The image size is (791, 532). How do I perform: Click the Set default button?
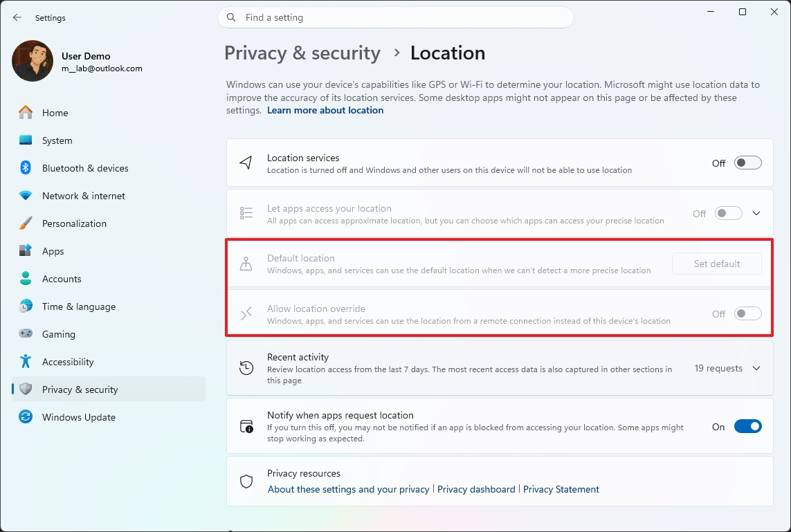click(716, 264)
